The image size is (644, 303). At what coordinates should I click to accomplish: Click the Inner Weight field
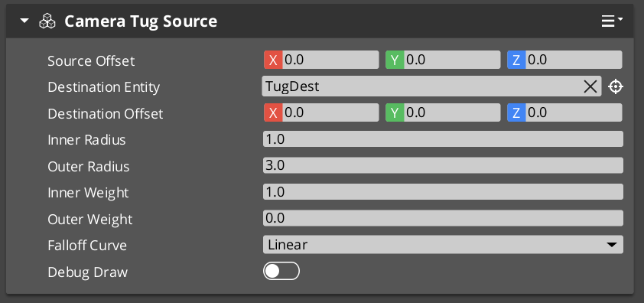[443, 192]
